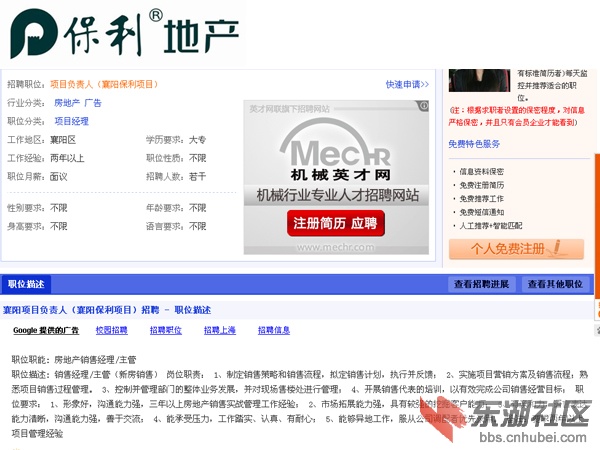
Task: Click the 个人免费注册 orange button
Action: click(x=516, y=249)
